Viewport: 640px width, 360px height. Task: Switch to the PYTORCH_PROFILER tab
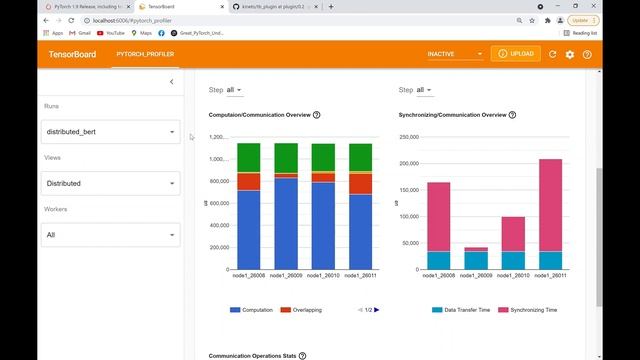tap(145, 54)
